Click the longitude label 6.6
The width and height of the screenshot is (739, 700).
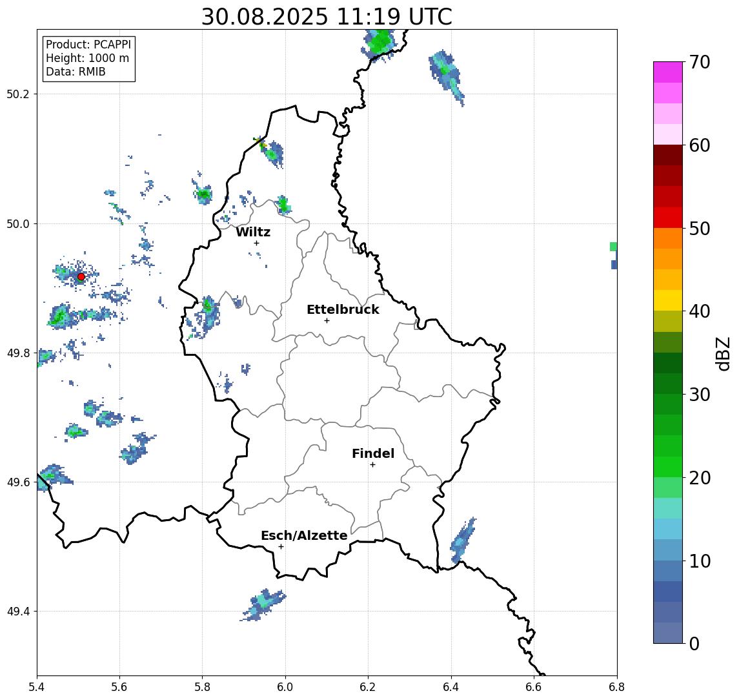pyautogui.click(x=534, y=687)
